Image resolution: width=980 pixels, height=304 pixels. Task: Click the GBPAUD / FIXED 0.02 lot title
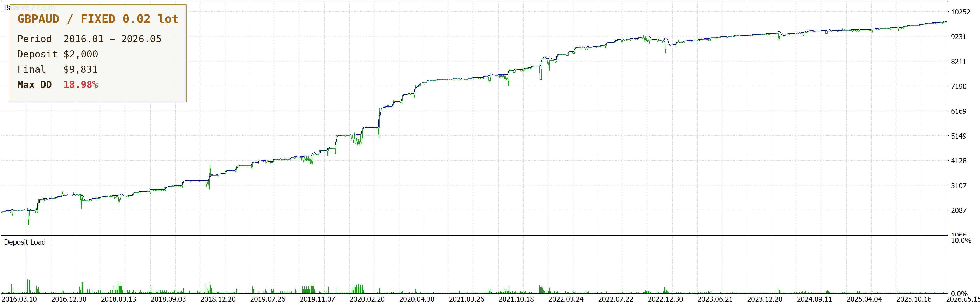98,19
